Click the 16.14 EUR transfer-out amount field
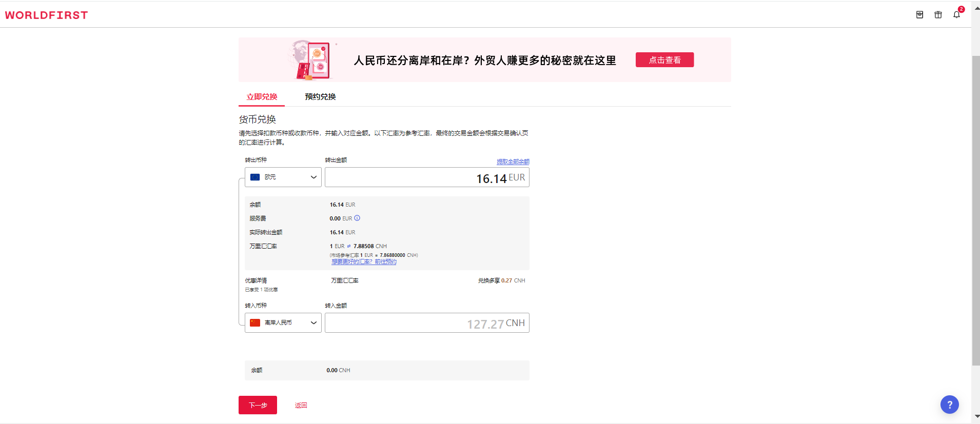 pyautogui.click(x=427, y=177)
